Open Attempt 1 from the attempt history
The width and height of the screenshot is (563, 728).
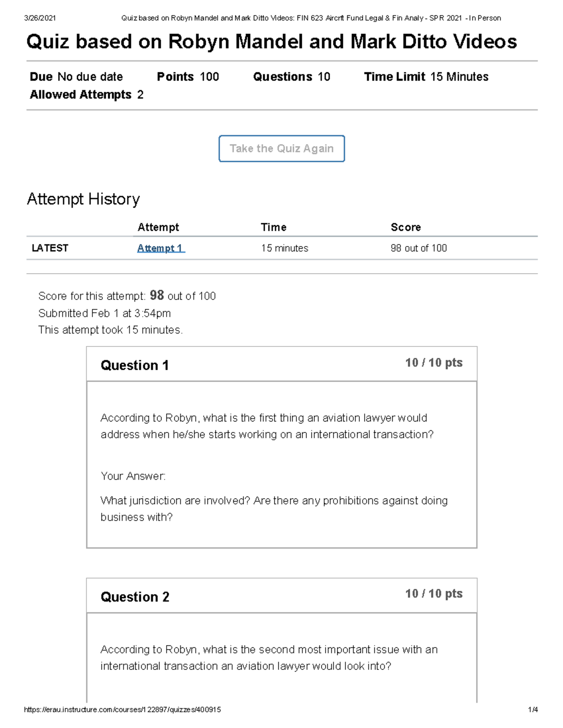160,248
